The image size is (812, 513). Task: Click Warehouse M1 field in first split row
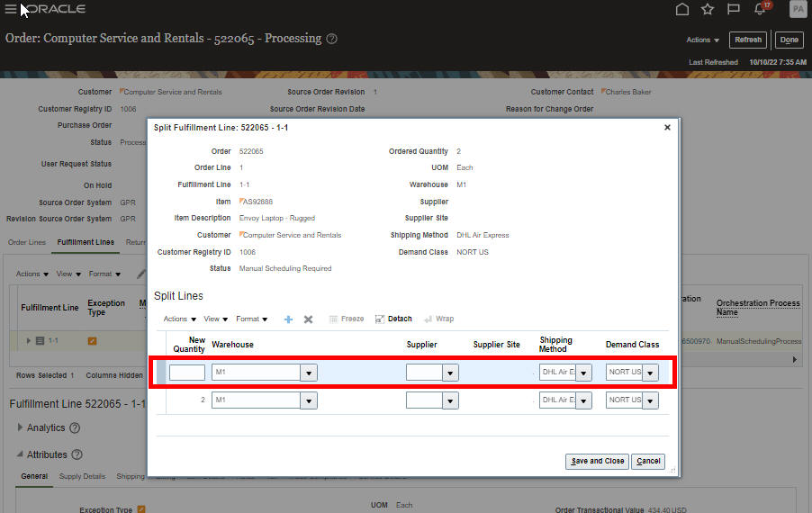(x=256, y=373)
